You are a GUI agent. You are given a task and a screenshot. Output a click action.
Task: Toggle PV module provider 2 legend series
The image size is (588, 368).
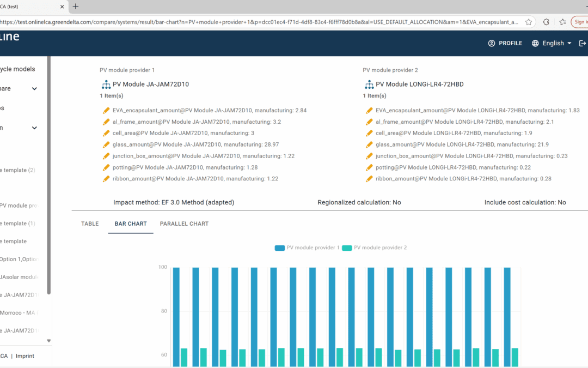tap(374, 248)
